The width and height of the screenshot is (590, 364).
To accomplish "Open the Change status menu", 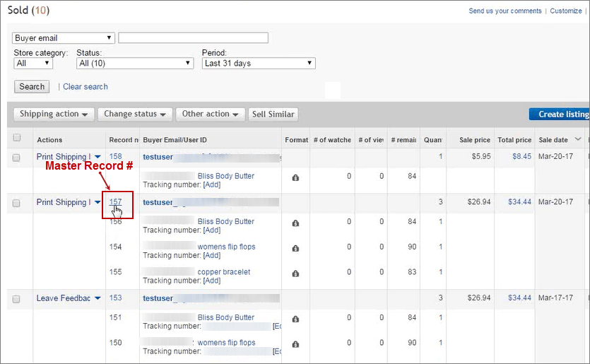I will [x=135, y=114].
